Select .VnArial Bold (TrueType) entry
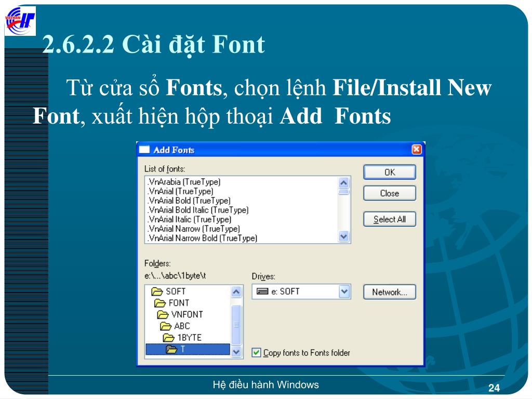This screenshot has width=532, height=399. (189, 201)
